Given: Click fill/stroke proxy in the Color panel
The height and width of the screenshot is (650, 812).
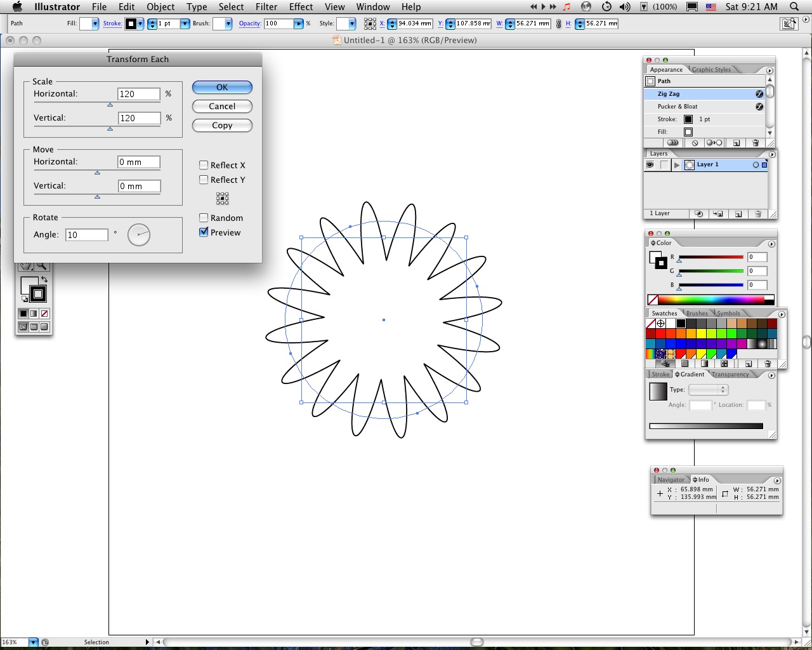Looking at the screenshot, I should pyautogui.click(x=658, y=260).
